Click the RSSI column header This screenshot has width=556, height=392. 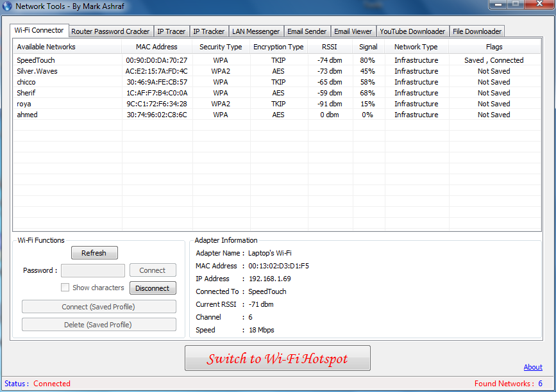(330, 47)
